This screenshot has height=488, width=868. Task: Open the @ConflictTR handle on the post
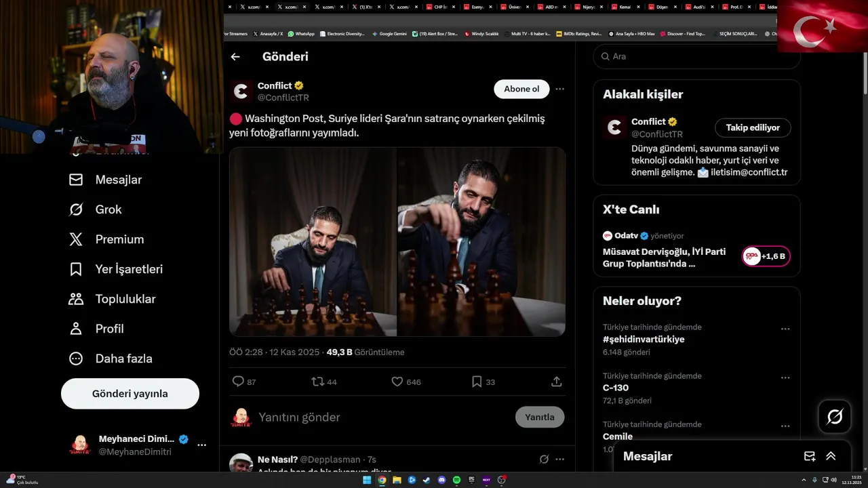point(283,98)
